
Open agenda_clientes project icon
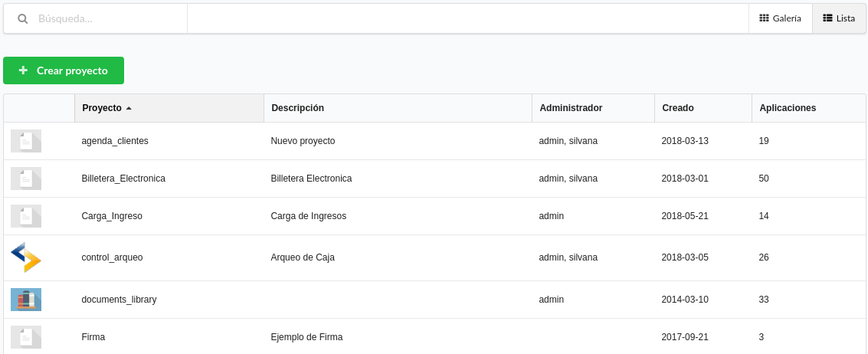pyautogui.click(x=26, y=141)
